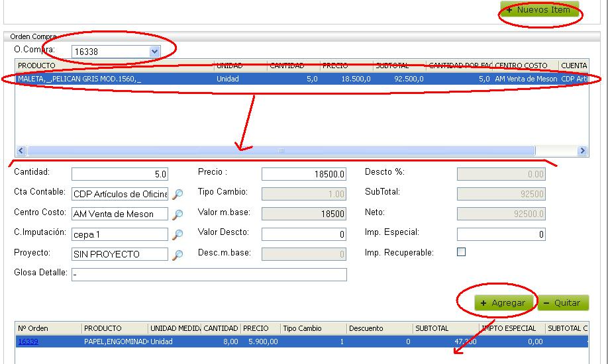Click the Nuevos Item button
The height and width of the screenshot is (364, 608).
(x=539, y=9)
